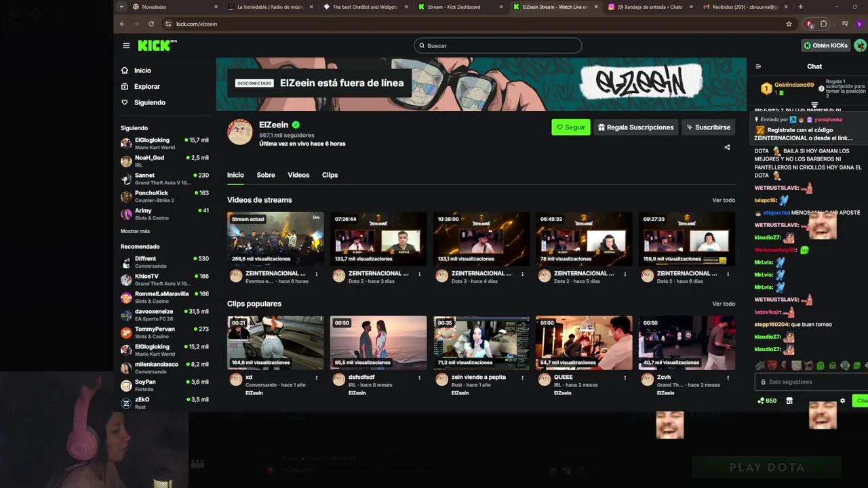Open the browser extensions puzzle icon
The height and width of the screenshot is (488, 868).
point(824,24)
